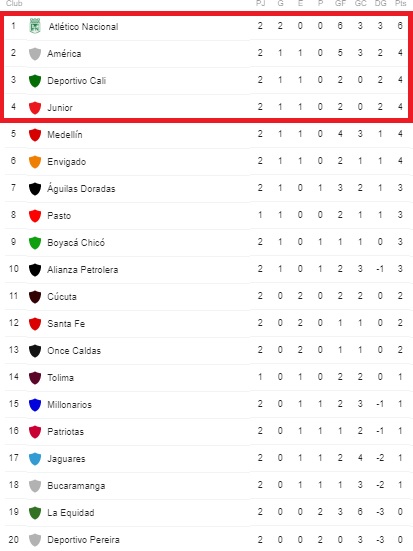Click the La Equidad green shield
The width and height of the screenshot is (413, 551).
point(35,513)
